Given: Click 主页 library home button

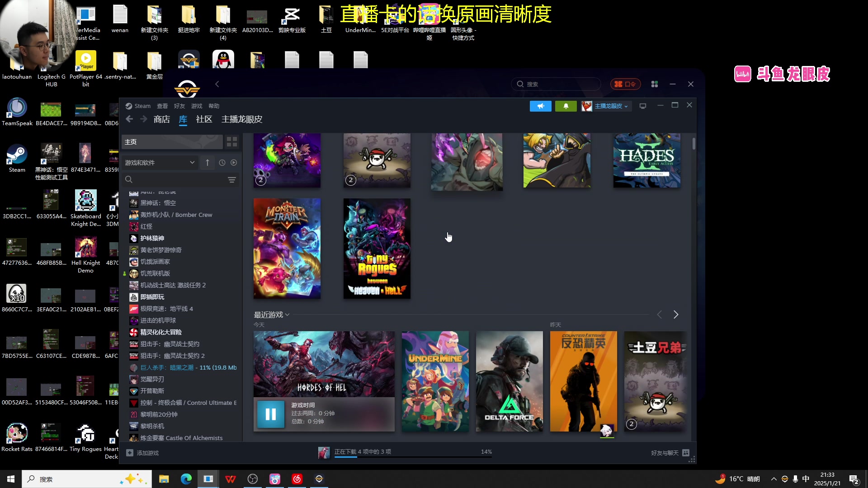Looking at the screenshot, I should pyautogui.click(x=172, y=142).
